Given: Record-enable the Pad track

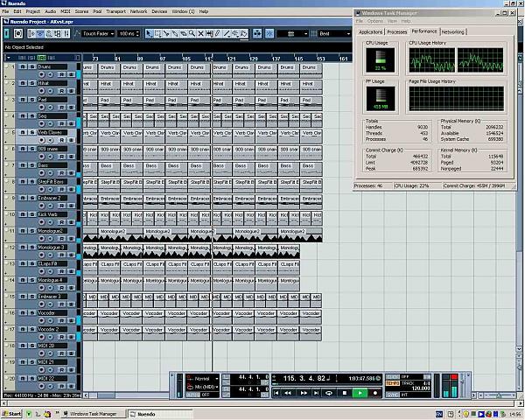Looking at the screenshot, I should click(x=41, y=107).
